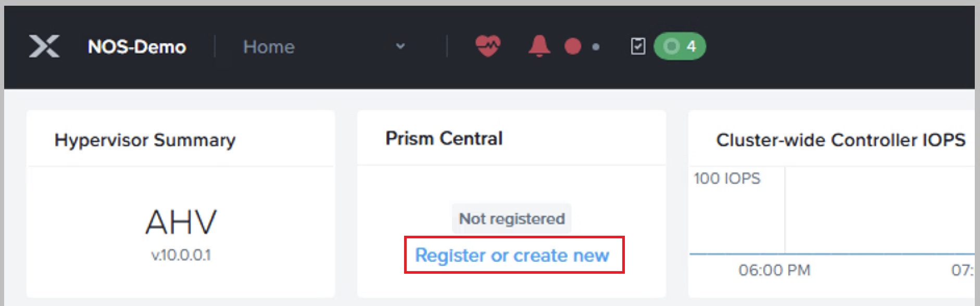The width and height of the screenshot is (980, 306).
Task: Click the green tasks badge showing 4
Action: (x=680, y=46)
